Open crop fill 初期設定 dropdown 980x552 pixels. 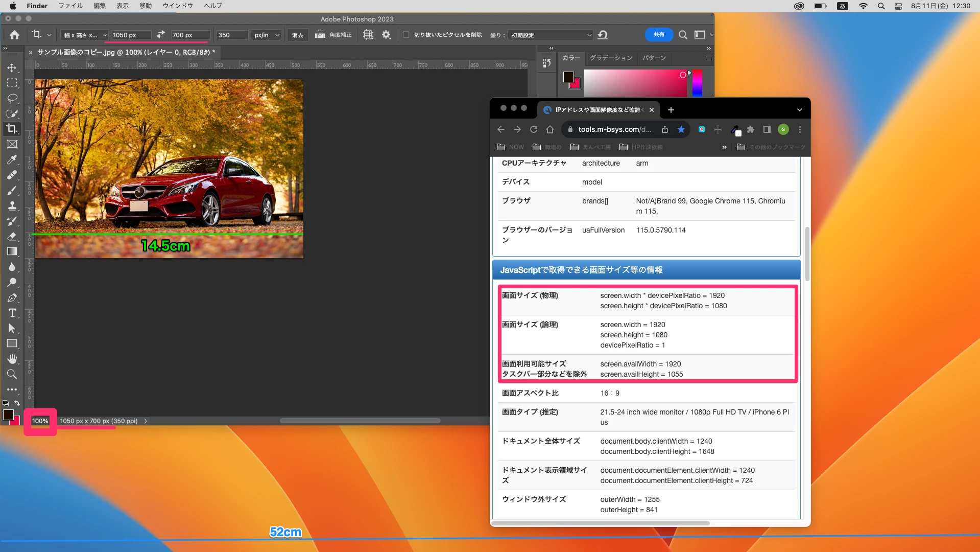pyautogui.click(x=551, y=35)
